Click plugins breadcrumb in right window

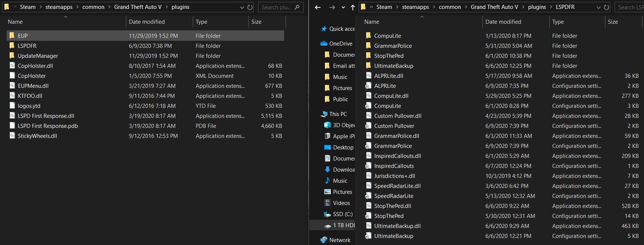(x=537, y=7)
